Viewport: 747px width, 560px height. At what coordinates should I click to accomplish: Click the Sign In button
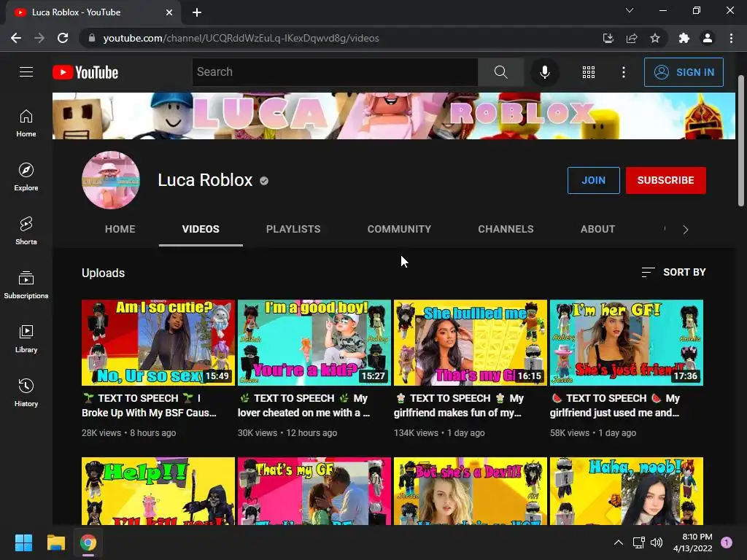click(x=684, y=72)
